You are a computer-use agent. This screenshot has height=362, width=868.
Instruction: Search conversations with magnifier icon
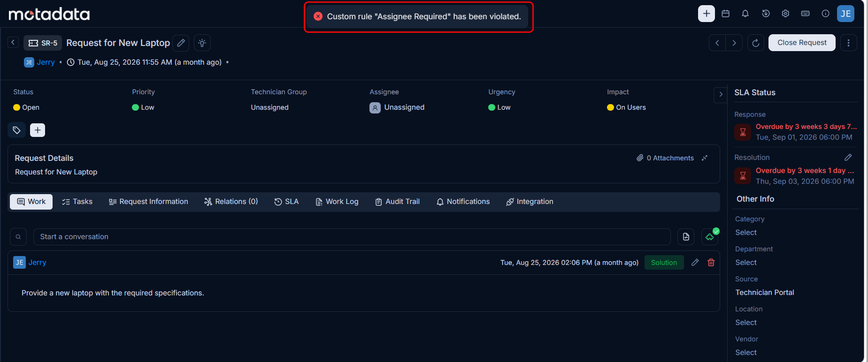coord(18,237)
